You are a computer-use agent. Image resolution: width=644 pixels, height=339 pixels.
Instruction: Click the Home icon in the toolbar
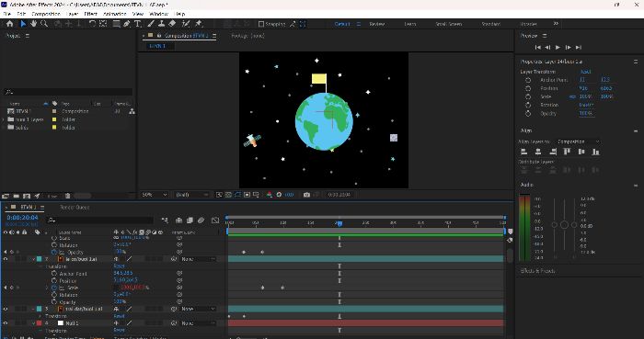pyautogui.click(x=10, y=24)
